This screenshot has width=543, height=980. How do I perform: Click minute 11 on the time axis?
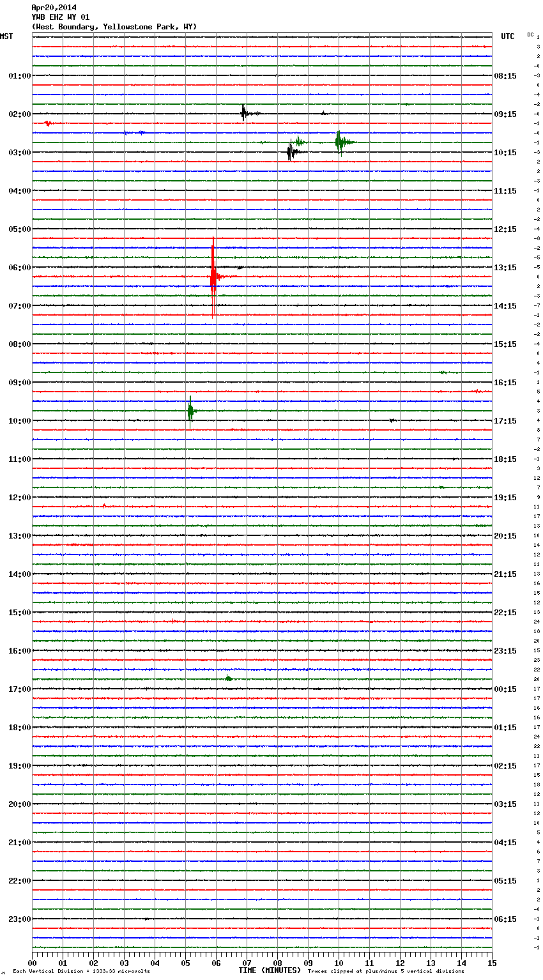tap(369, 963)
